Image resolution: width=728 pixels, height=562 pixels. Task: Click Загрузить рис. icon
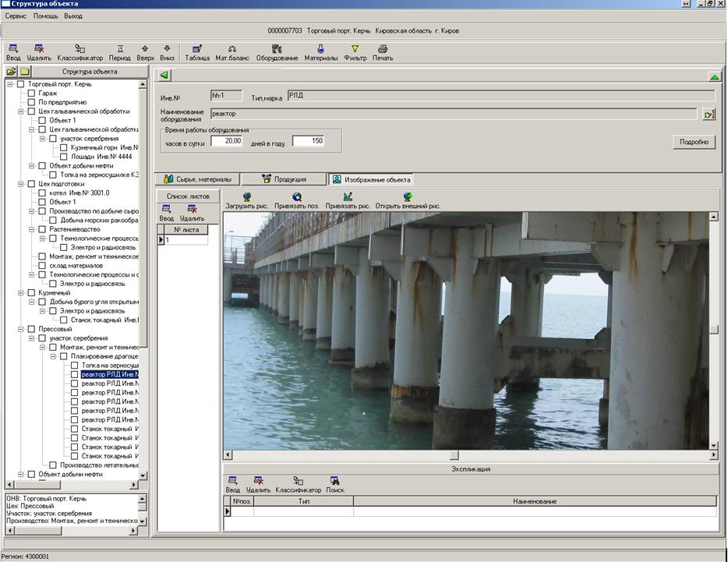coord(246,197)
